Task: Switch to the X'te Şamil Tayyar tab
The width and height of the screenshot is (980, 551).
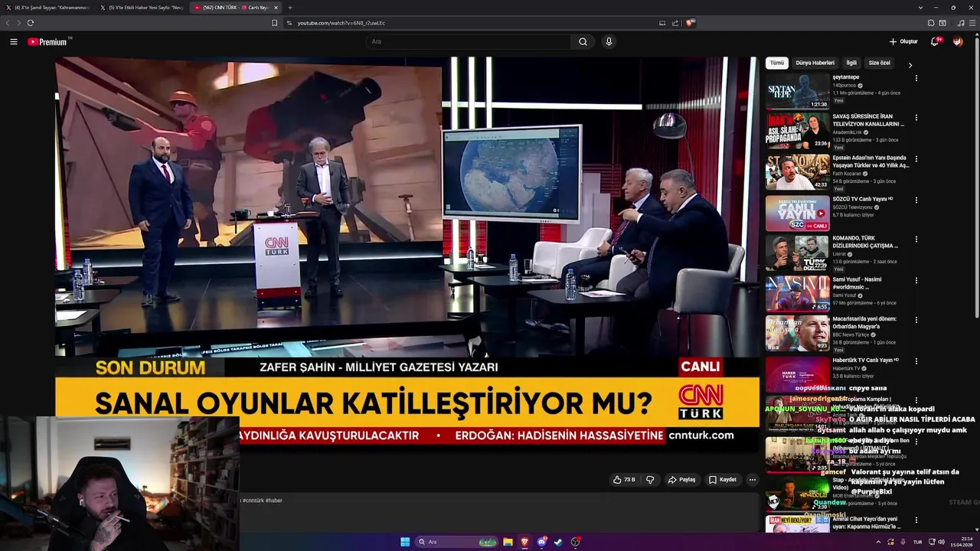Action: (48, 8)
